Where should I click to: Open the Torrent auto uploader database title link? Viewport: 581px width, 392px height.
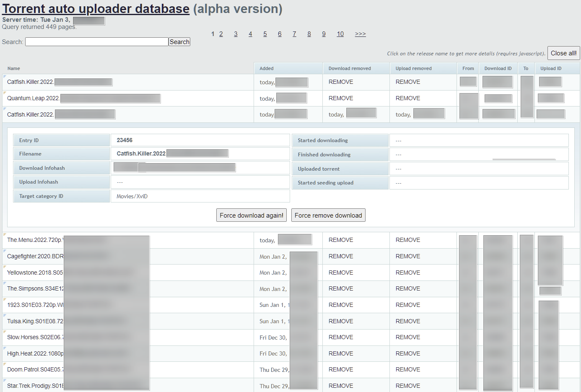coord(96,9)
